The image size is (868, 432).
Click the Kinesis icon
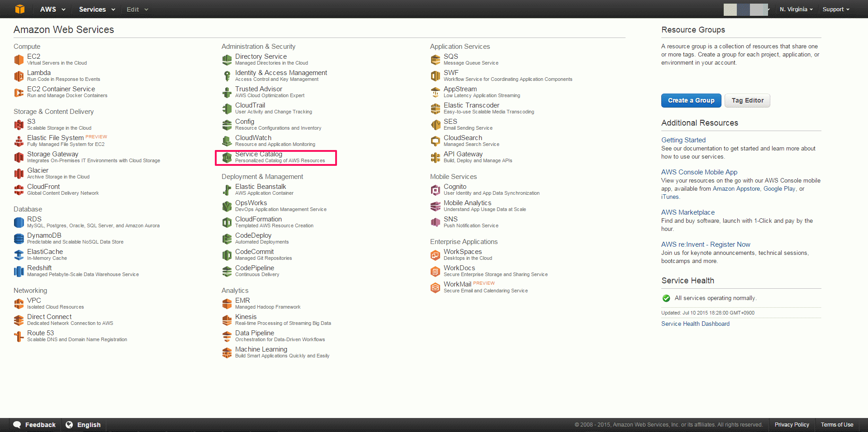pos(227,320)
